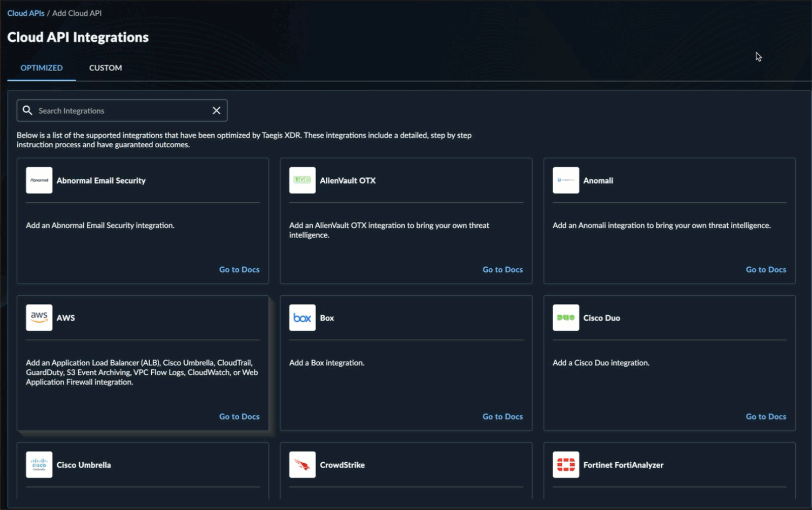Select the AWS integration icon

click(39, 317)
